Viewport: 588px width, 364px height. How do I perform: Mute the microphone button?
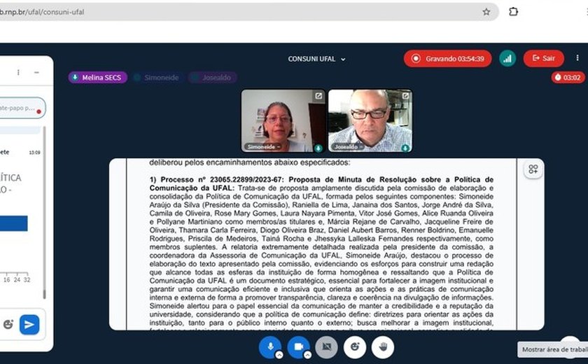point(270,346)
